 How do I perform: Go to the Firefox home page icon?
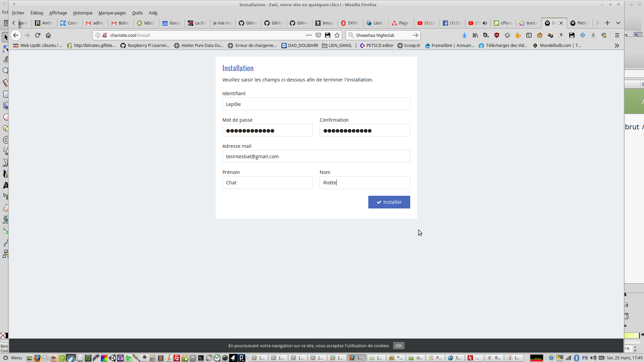48,35
